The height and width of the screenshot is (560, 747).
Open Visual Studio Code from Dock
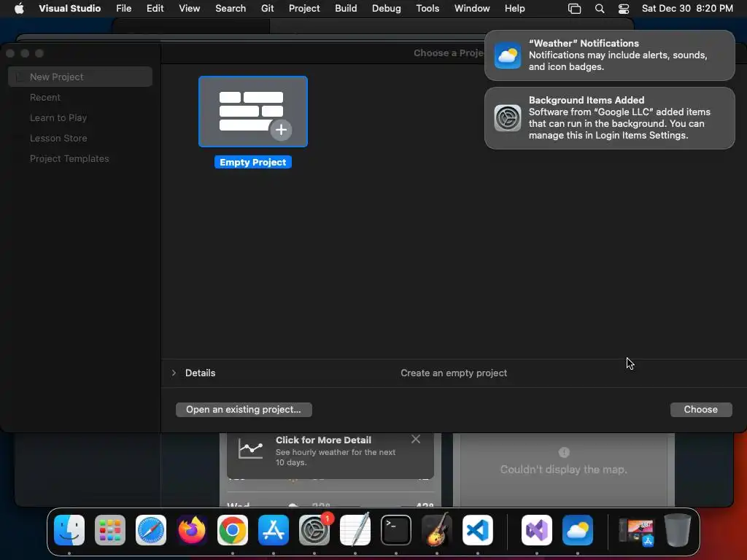(x=478, y=530)
